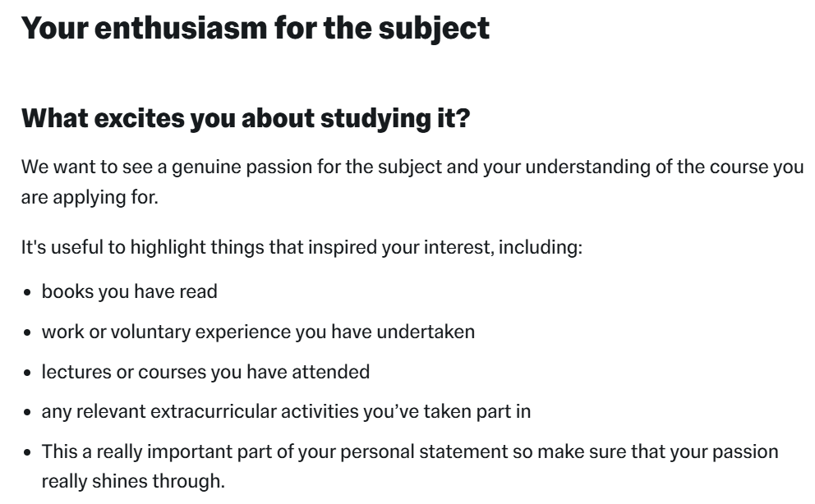The height and width of the screenshot is (504, 815).
Task: Click the "What excites you about studying it?" subheading
Action: (x=246, y=118)
